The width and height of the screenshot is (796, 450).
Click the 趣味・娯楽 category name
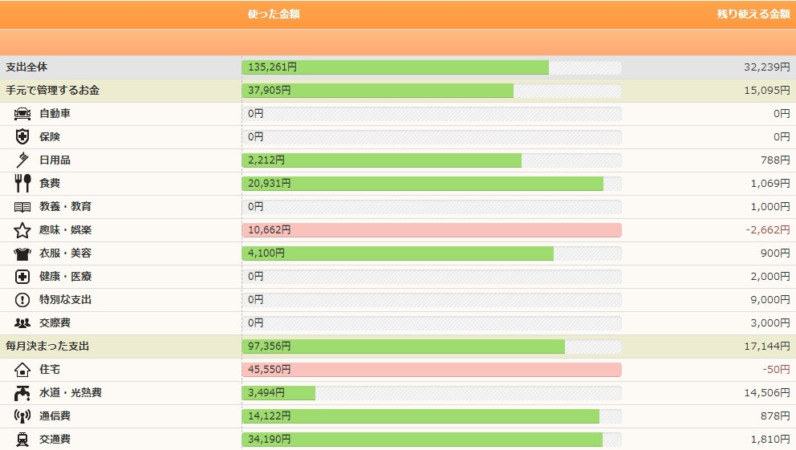tap(65, 230)
